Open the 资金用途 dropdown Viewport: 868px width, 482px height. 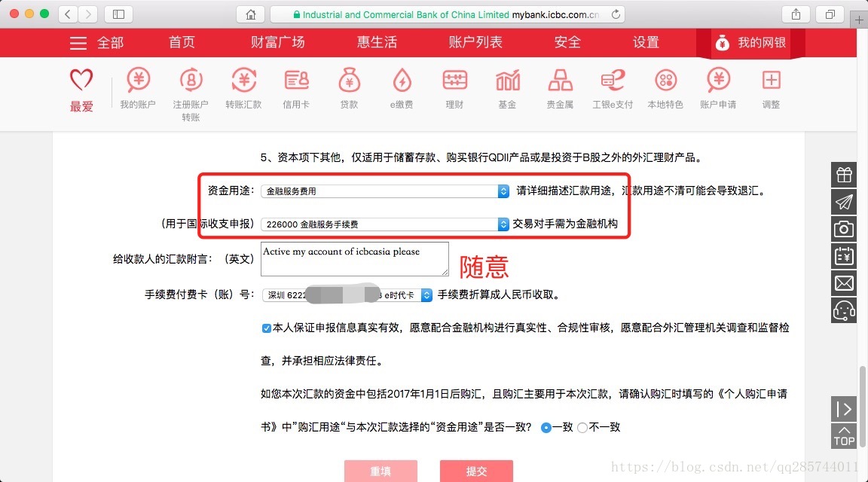[x=385, y=191]
